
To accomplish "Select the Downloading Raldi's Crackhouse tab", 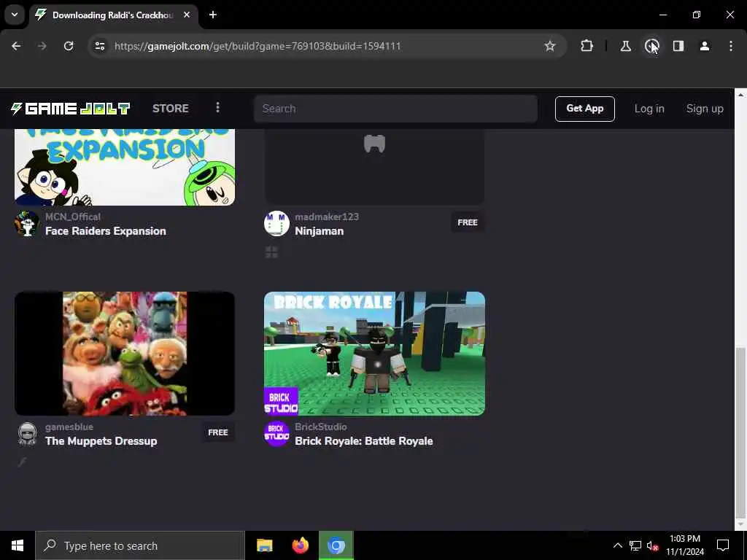I will [x=113, y=15].
